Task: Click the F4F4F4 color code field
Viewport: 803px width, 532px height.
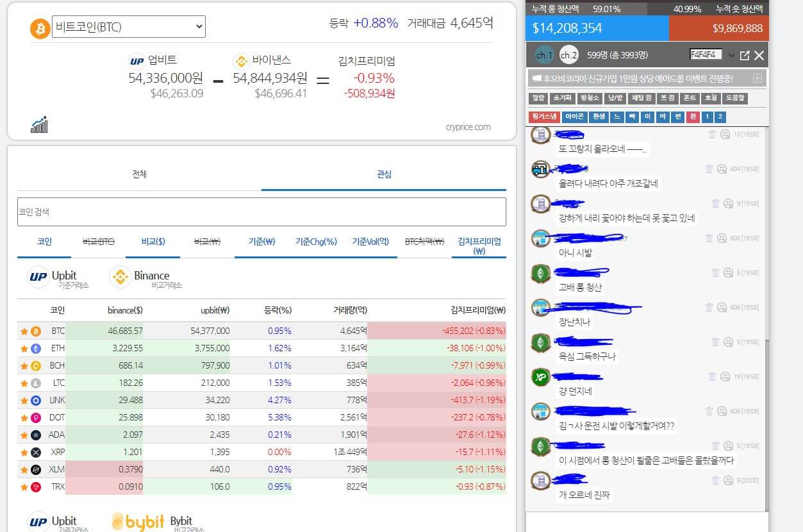Action: 706,54
